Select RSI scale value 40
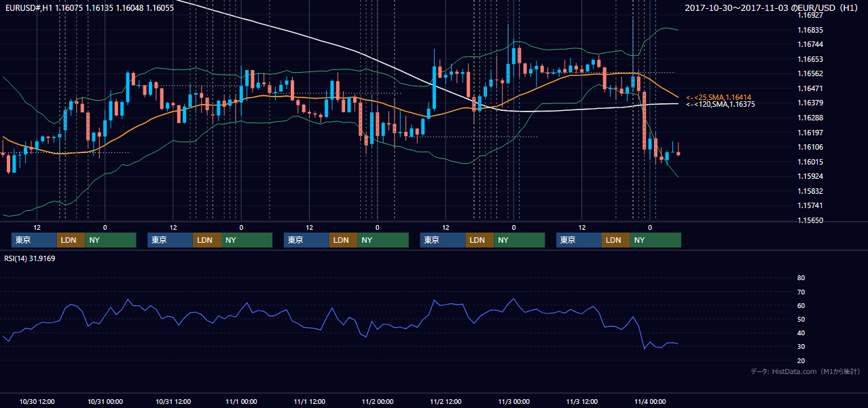Screen dimensions: 868x408 coord(801,333)
